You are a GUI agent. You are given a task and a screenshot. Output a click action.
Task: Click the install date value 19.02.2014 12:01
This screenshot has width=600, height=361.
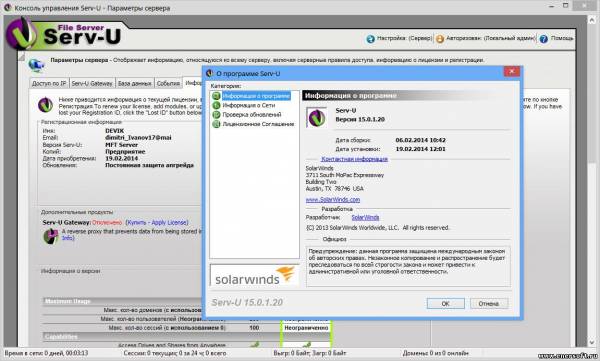tap(421, 149)
